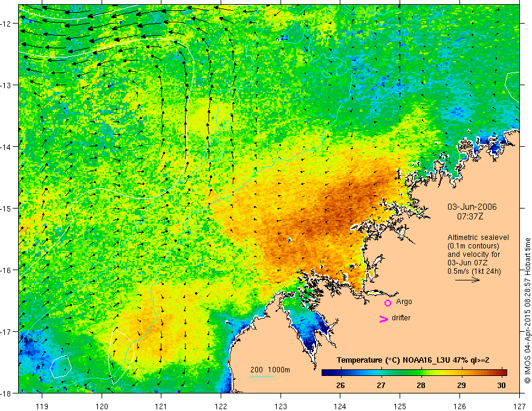Click the 'and velocity for' text line
Image resolution: width=532 pixels, height=411 pixels.
[x=473, y=254]
